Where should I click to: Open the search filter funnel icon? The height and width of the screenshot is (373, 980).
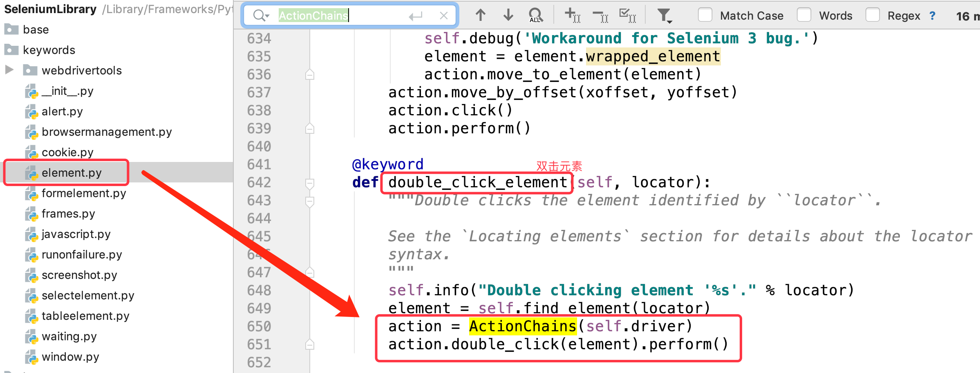664,16
